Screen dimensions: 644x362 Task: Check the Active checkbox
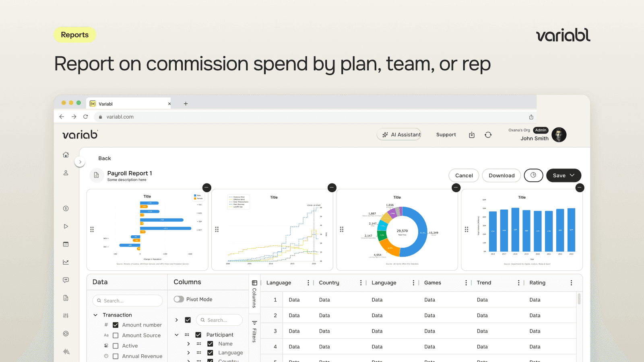[x=116, y=346]
